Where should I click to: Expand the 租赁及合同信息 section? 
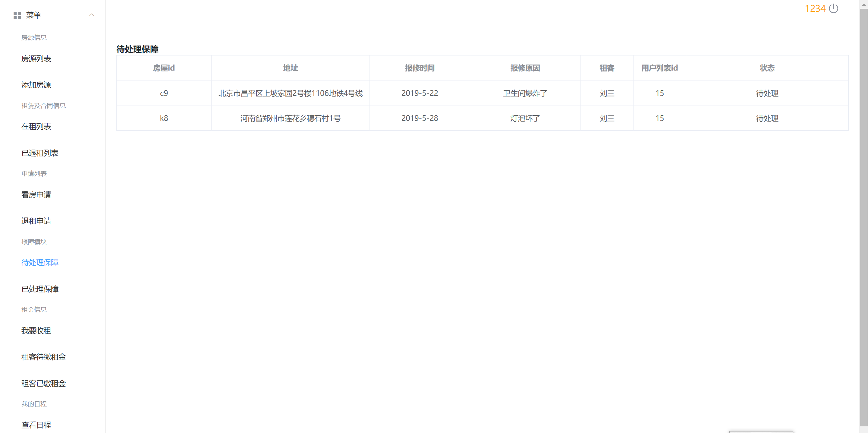tap(44, 106)
